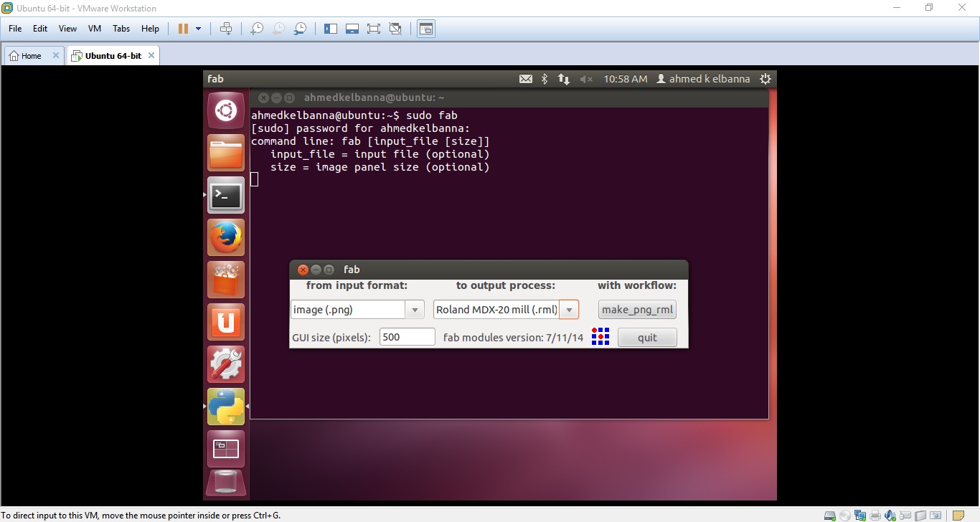Enter VMware full screen mode
This screenshot has height=522, width=980.
point(374,29)
